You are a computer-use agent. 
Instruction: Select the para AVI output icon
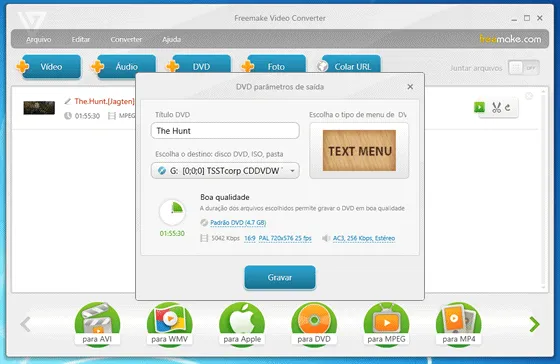pyautogui.click(x=97, y=324)
